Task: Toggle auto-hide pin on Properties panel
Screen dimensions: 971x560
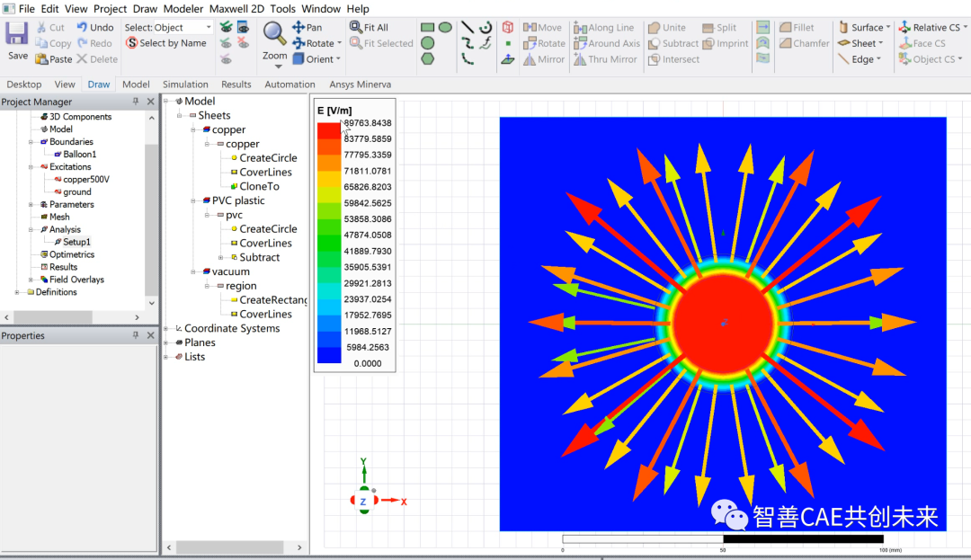Action: coord(138,335)
